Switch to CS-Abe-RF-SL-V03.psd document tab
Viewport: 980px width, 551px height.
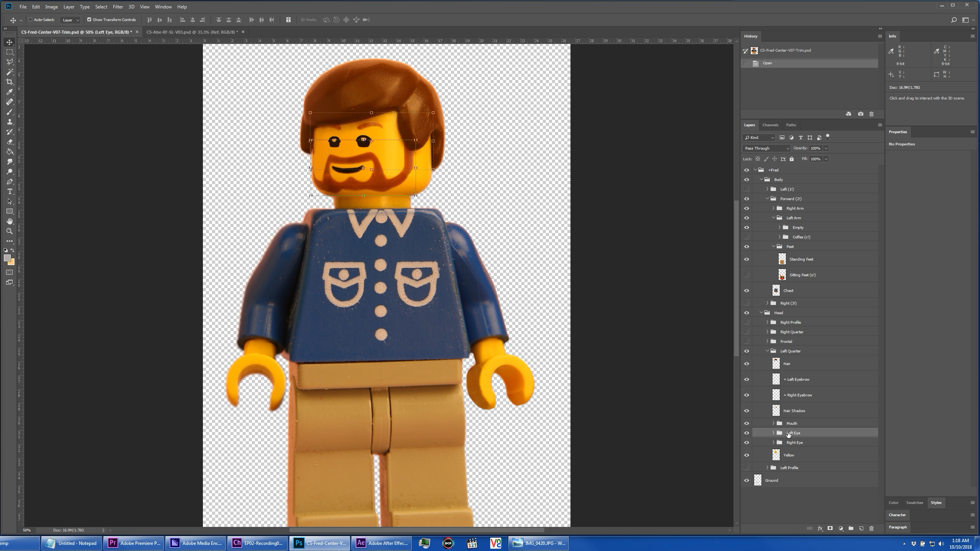pos(192,32)
